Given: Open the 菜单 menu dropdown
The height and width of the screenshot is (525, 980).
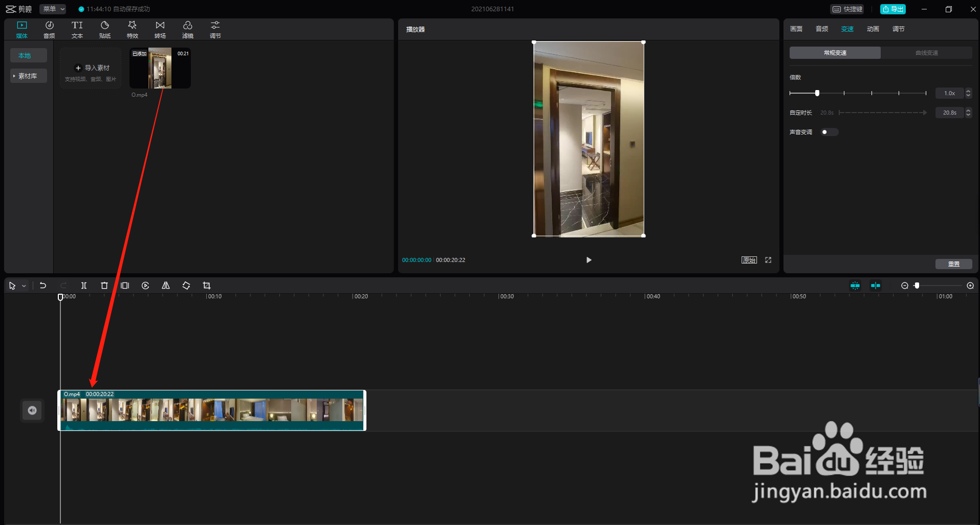Looking at the screenshot, I should (54, 9).
